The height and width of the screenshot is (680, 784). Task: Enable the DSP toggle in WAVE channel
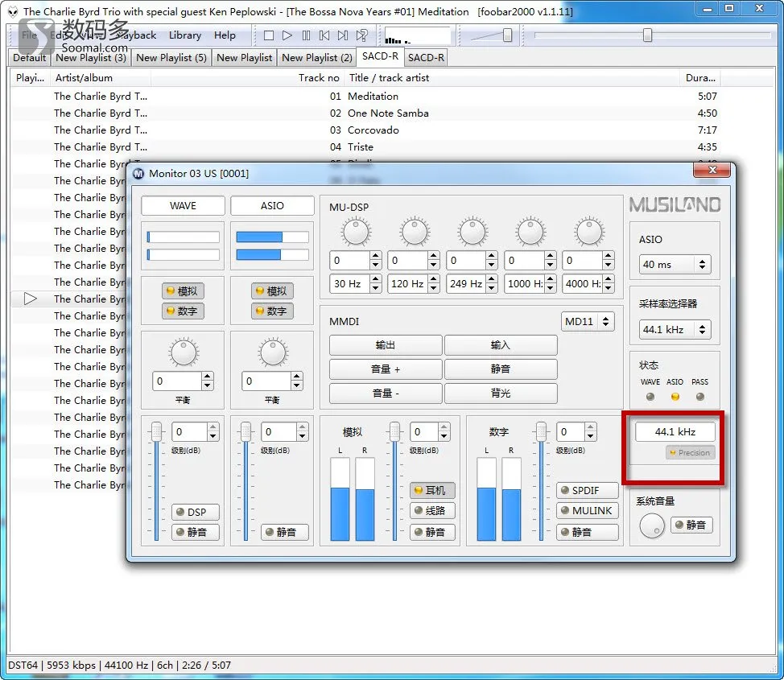pyautogui.click(x=196, y=512)
